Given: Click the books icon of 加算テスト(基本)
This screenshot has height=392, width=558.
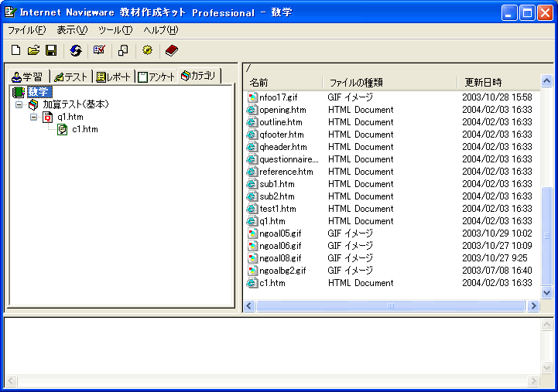Looking at the screenshot, I should [33, 104].
